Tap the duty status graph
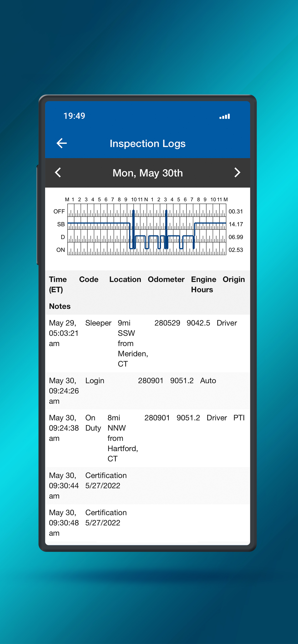 tap(147, 229)
